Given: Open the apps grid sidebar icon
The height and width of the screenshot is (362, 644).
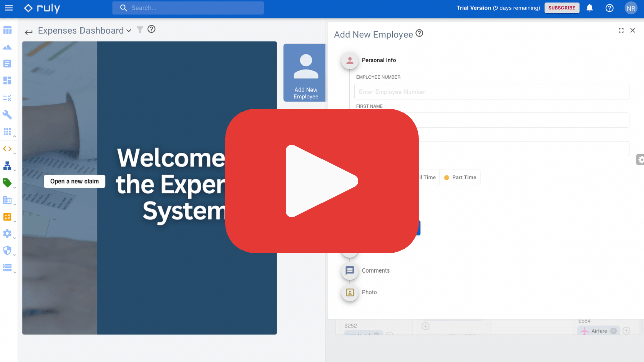Looking at the screenshot, I should (7, 132).
